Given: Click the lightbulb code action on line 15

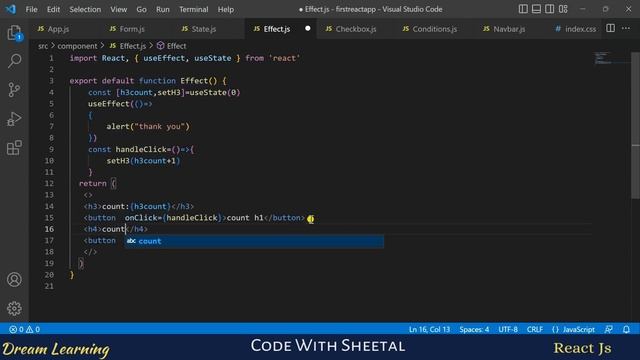Looking at the screenshot, I should coord(311,219).
